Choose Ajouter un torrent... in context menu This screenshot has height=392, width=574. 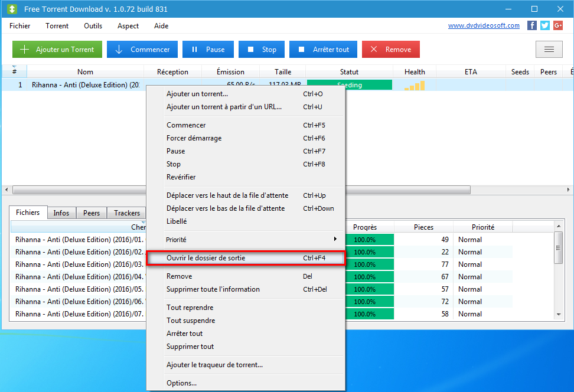pyautogui.click(x=245, y=94)
